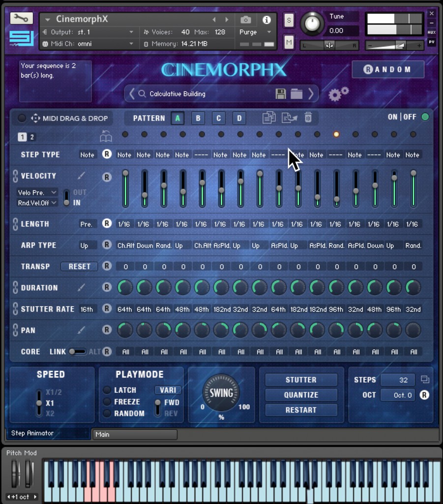Select pattern C
The height and width of the screenshot is (504, 443).
point(219,118)
